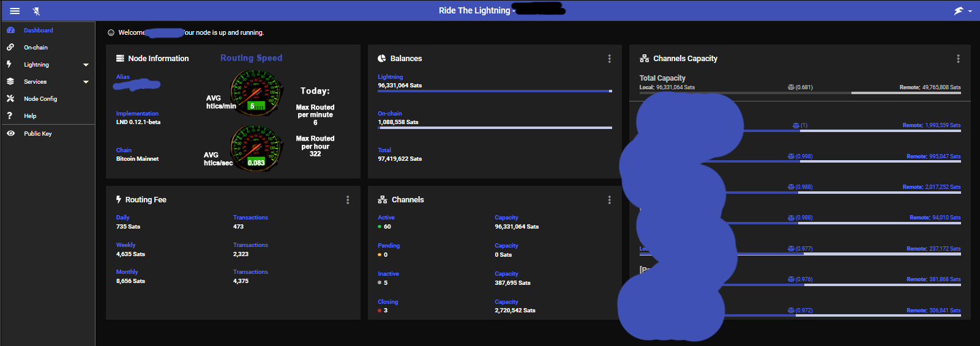Open Channels card options menu
The width and height of the screenshot is (980, 346).
tap(609, 200)
